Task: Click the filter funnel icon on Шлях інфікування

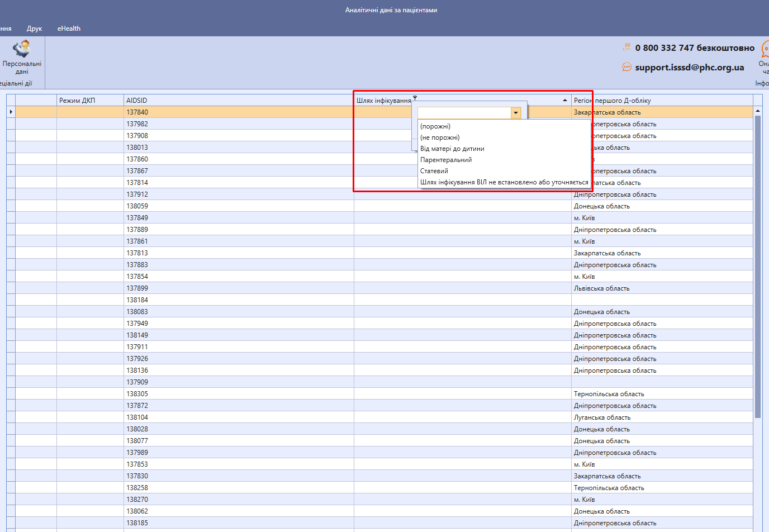Action: [x=415, y=98]
